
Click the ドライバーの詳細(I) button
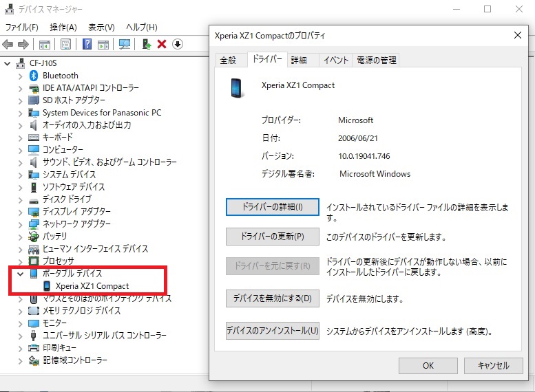[x=272, y=207]
